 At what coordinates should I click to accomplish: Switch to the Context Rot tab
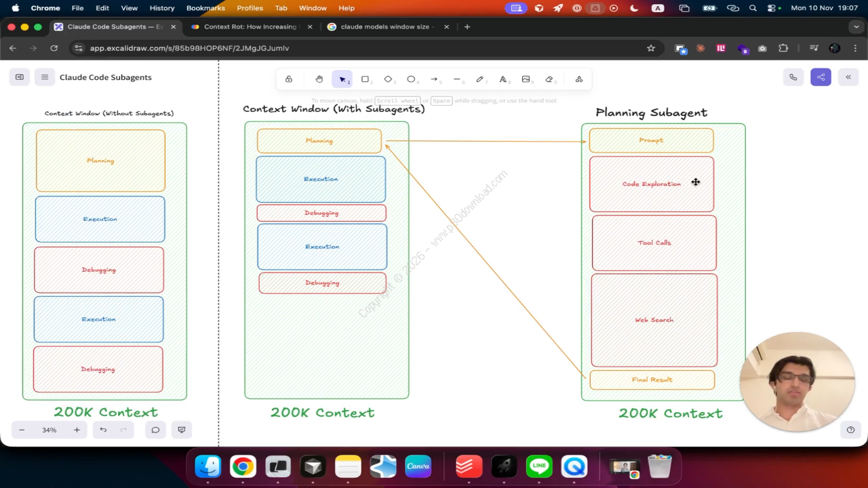(x=250, y=27)
